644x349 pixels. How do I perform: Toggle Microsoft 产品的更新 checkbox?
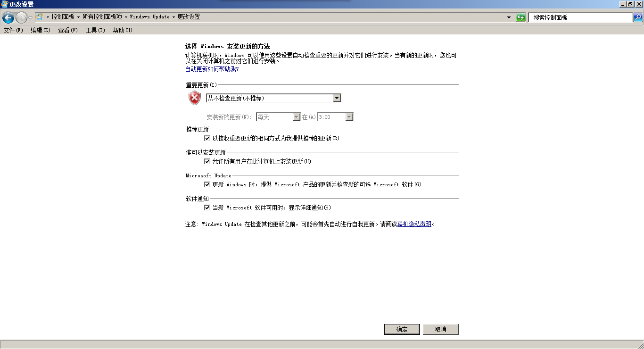[207, 184]
